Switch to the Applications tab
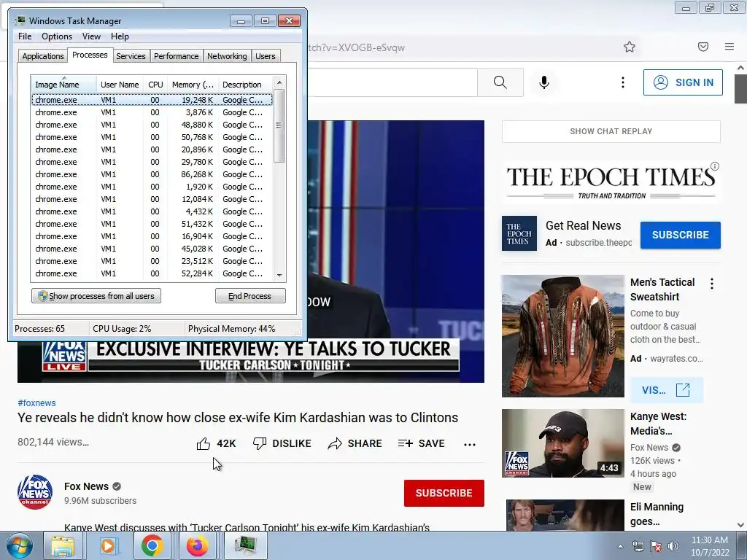The width and height of the screenshot is (747, 560). [x=43, y=56]
